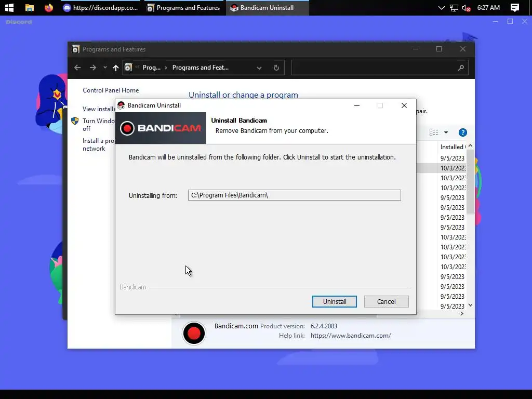Cancel the Bandicam uninstall

386,302
